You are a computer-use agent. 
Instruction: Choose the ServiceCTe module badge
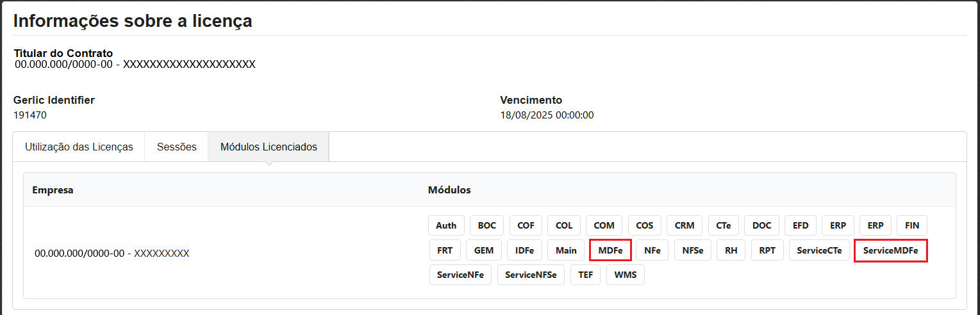[x=820, y=250]
